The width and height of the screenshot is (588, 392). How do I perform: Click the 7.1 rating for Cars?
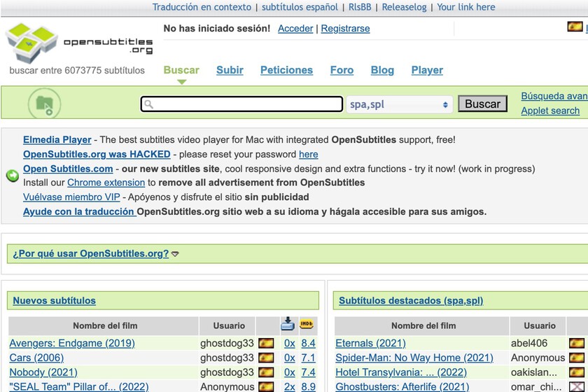coord(308,358)
